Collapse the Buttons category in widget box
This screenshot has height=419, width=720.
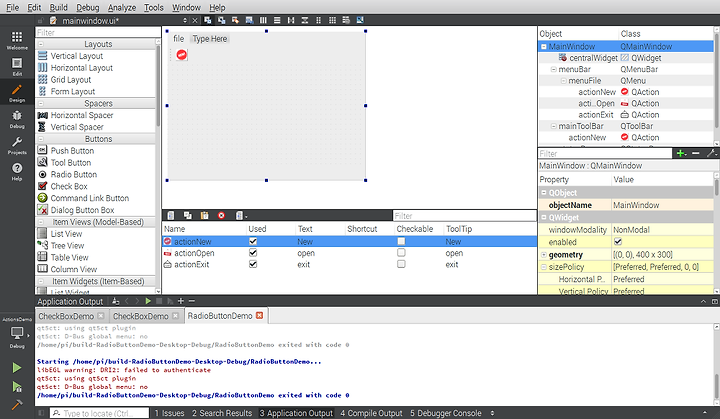coord(41,139)
